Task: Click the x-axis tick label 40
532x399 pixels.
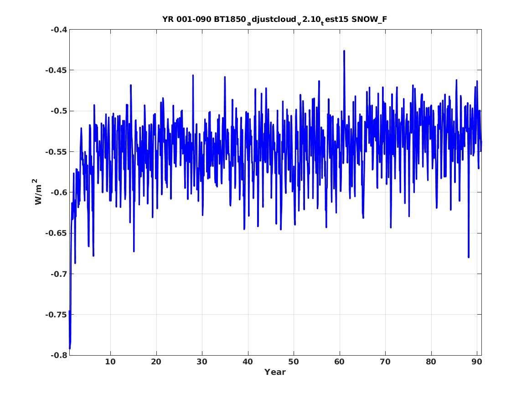Action: coord(248,362)
